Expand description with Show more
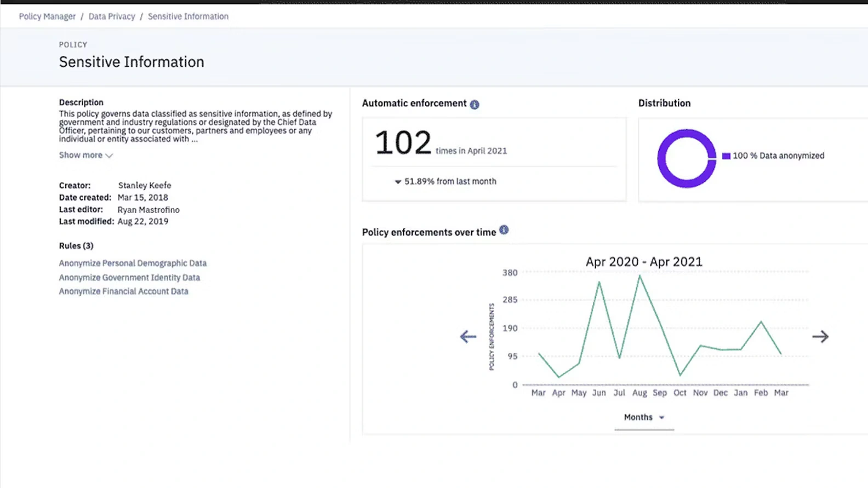 pos(85,155)
